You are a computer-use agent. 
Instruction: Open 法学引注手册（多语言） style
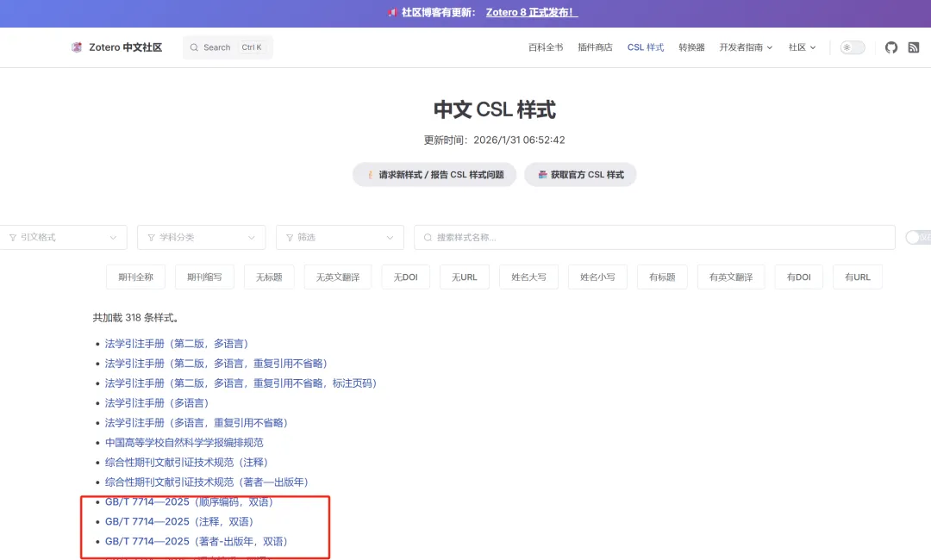tap(157, 403)
